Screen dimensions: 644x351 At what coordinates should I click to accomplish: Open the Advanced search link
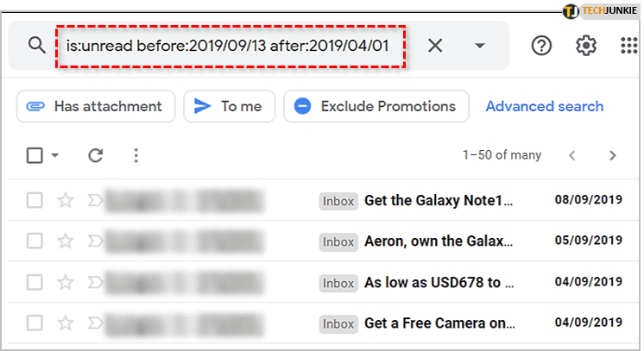(544, 106)
